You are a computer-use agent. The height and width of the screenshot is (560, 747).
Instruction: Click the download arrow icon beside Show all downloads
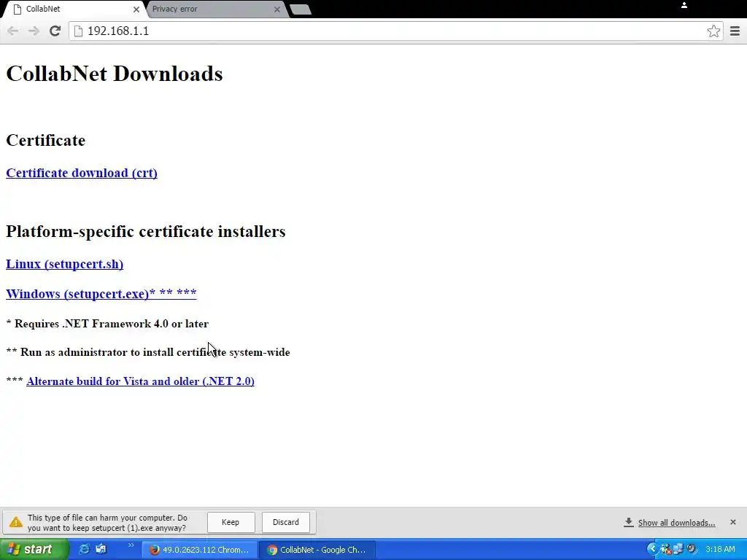pos(629,522)
